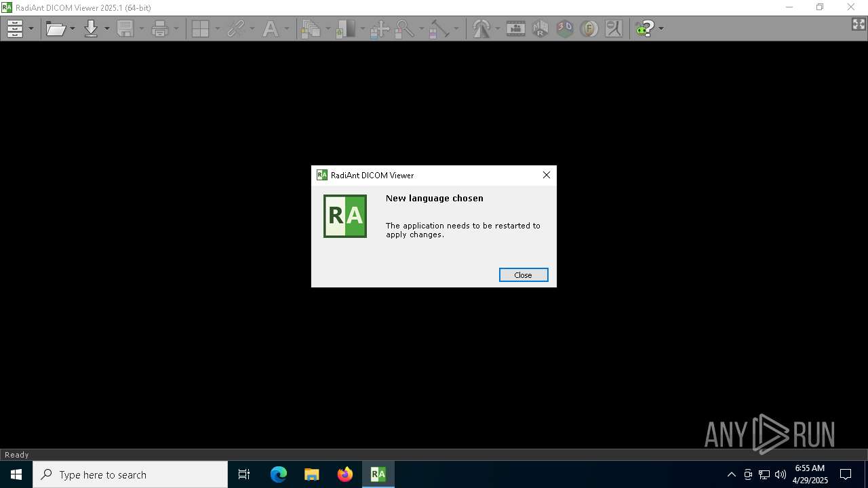Viewport: 868px width, 488px height.
Task: Open the patient list panel icon
Action: click(x=15, y=28)
